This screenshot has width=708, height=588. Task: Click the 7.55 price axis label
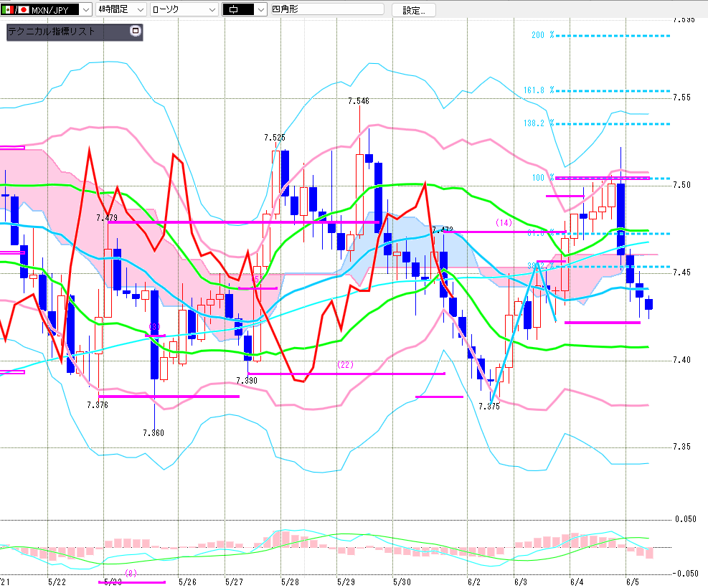[681, 98]
